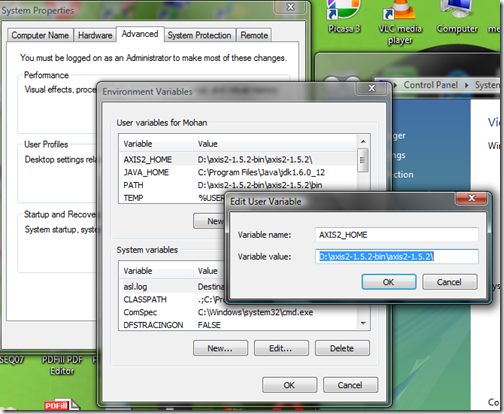
Task: Expand arrow after Control Panel breadcrumb
Action: pos(467,85)
